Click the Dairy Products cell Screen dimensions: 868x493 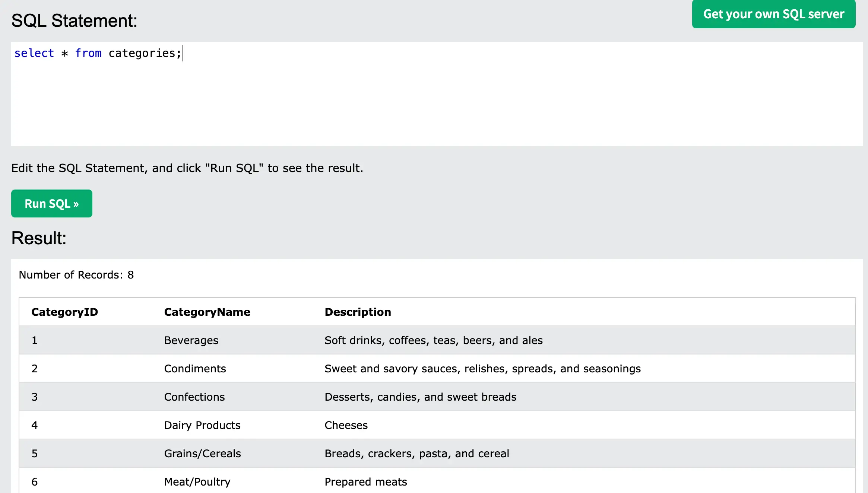point(202,425)
